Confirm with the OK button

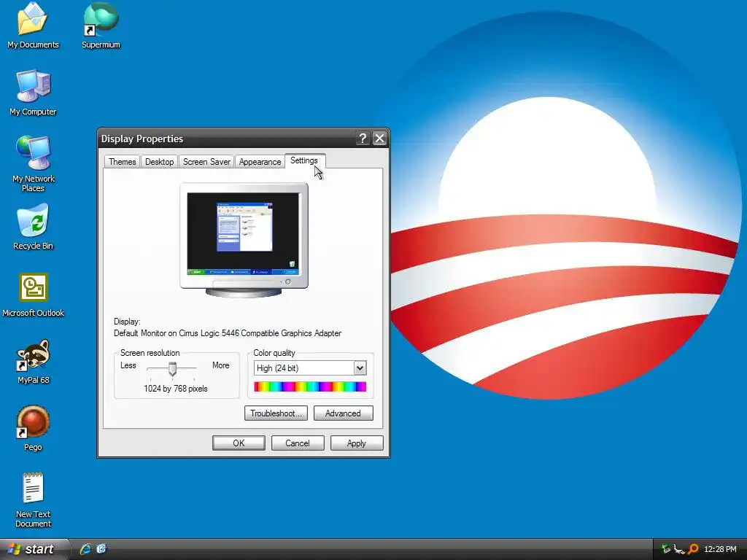239,443
